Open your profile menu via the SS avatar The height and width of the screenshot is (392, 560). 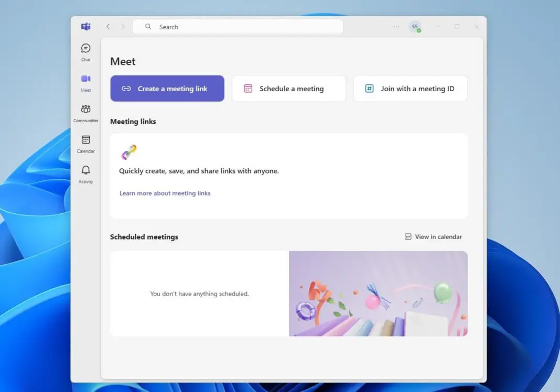click(x=414, y=26)
